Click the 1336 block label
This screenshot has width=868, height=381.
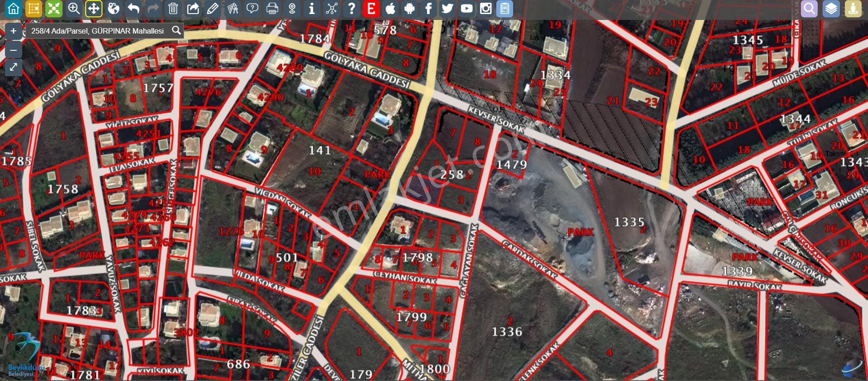507,332
